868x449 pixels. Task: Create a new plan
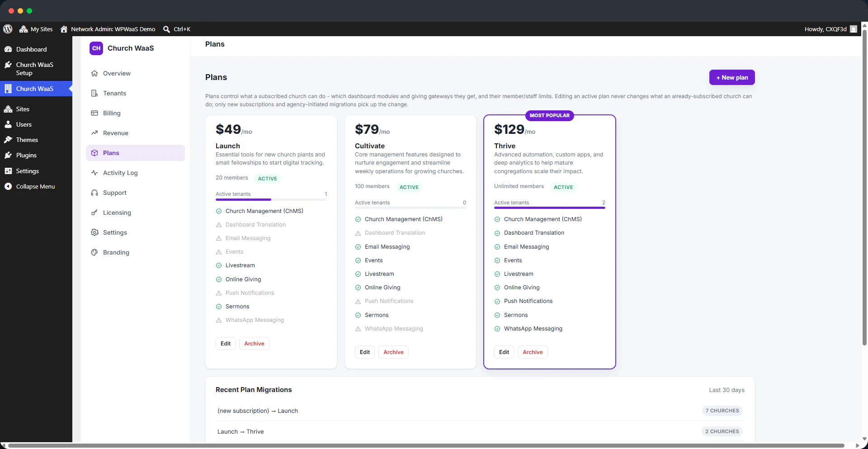[732, 77]
